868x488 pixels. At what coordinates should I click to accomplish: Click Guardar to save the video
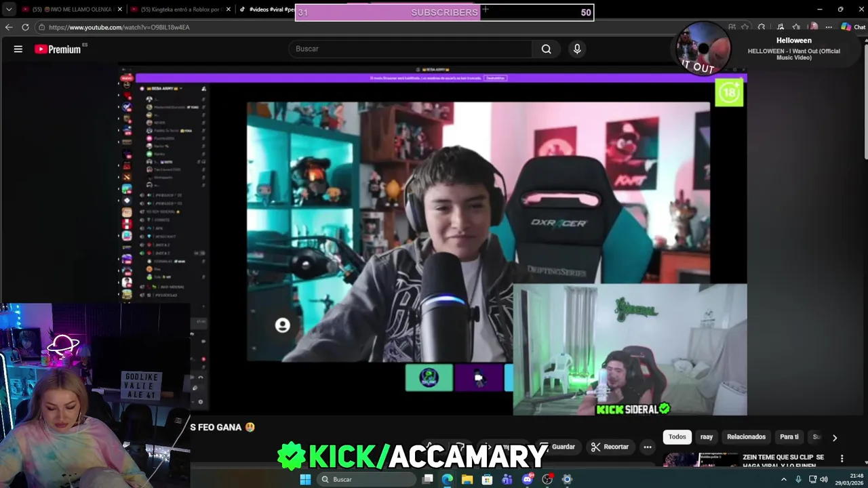click(557, 447)
